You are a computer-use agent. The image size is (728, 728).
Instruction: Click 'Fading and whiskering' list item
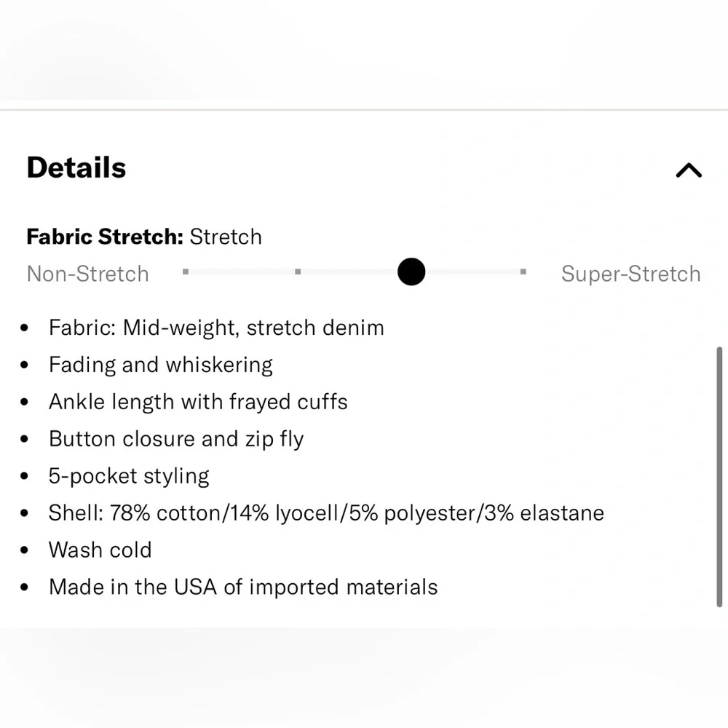click(161, 365)
